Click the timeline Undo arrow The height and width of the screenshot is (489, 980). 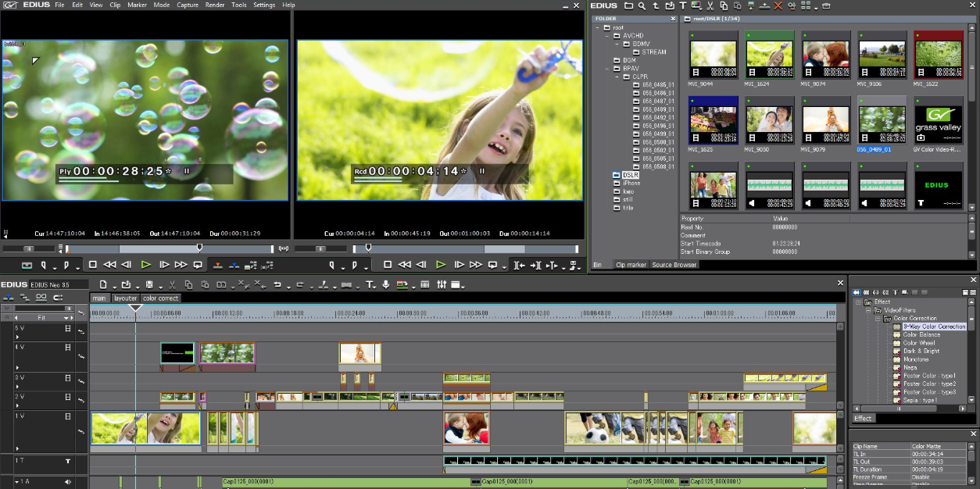click(277, 284)
